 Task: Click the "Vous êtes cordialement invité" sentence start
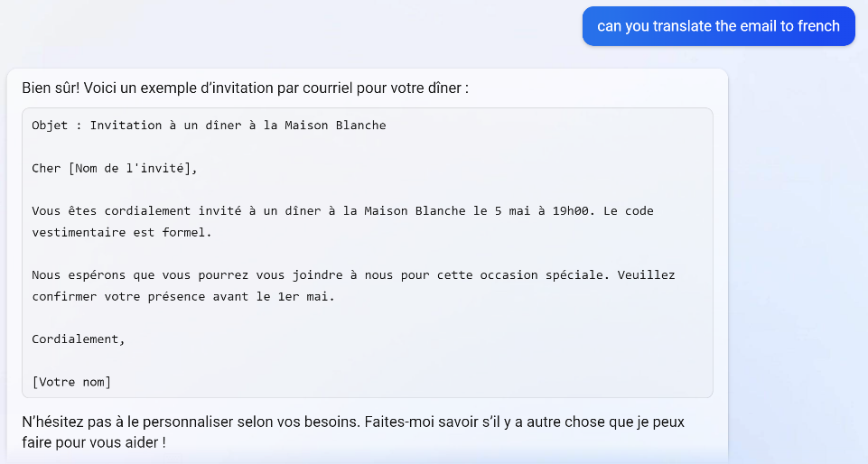click(x=135, y=211)
